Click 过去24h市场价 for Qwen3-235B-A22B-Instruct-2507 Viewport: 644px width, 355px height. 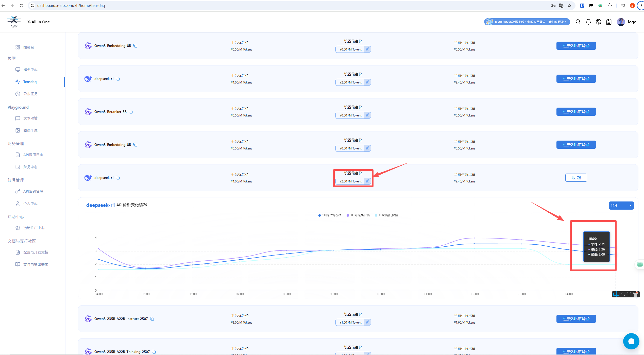coord(576,319)
